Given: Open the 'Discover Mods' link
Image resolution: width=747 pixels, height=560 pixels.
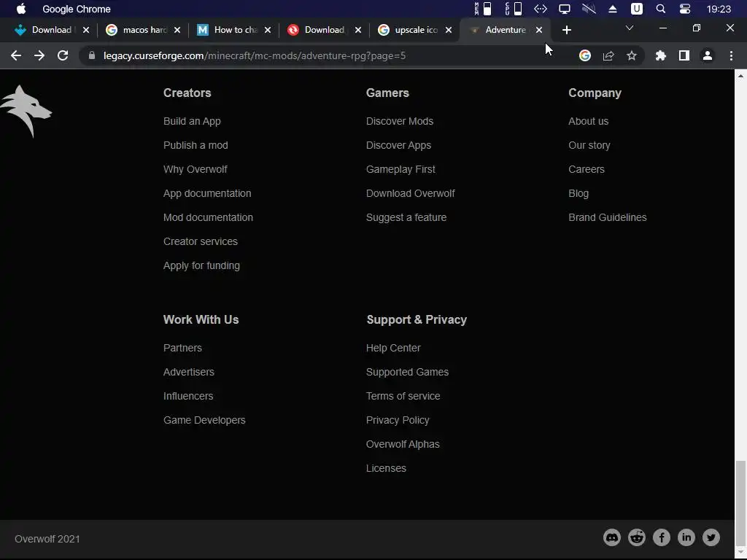Looking at the screenshot, I should point(400,121).
